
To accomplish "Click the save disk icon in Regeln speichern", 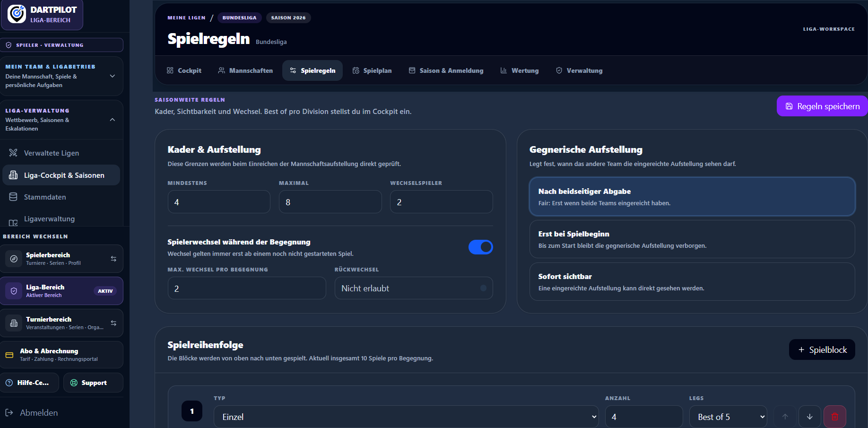I will [789, 106].
